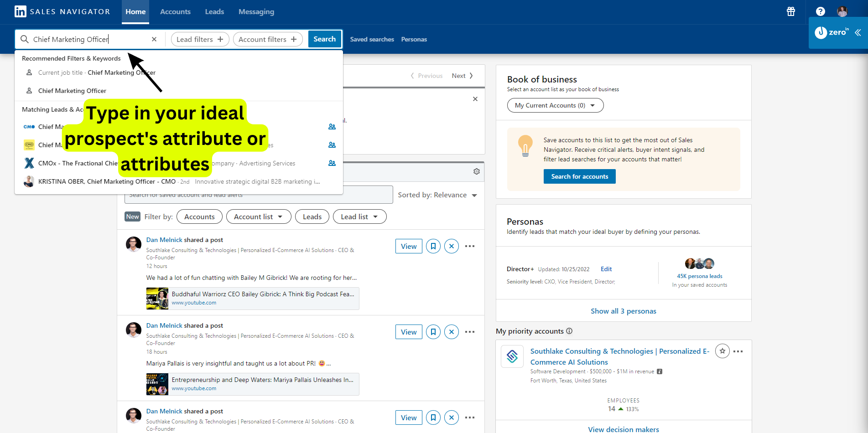Show all 3 personas
Viewport: 868px width, 433px height.
pyautogui.click(x=624, y=311)
